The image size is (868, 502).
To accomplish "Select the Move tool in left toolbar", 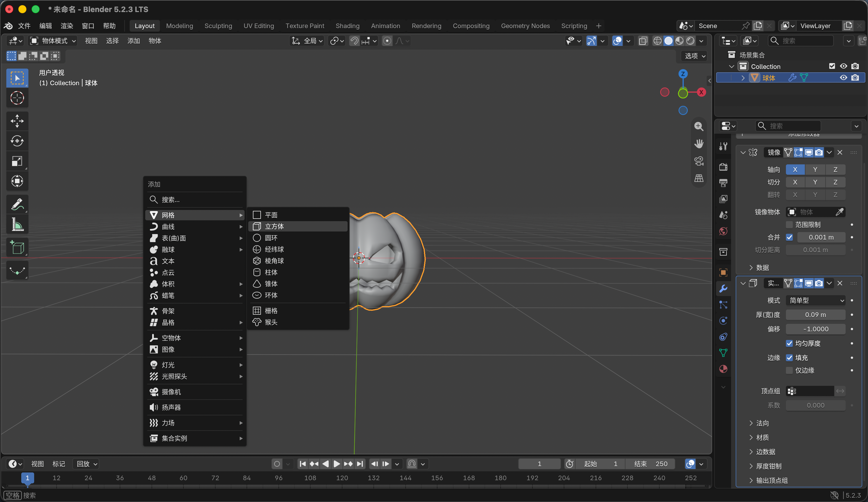I will click(17, 121).
